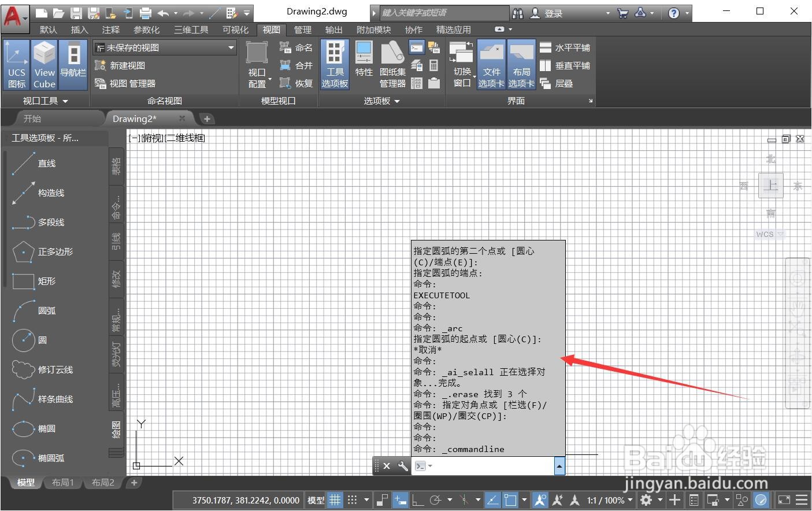Click 恢复 restore viewports
This screenshot has height=511, width=812.
click(x=296, y=83)
